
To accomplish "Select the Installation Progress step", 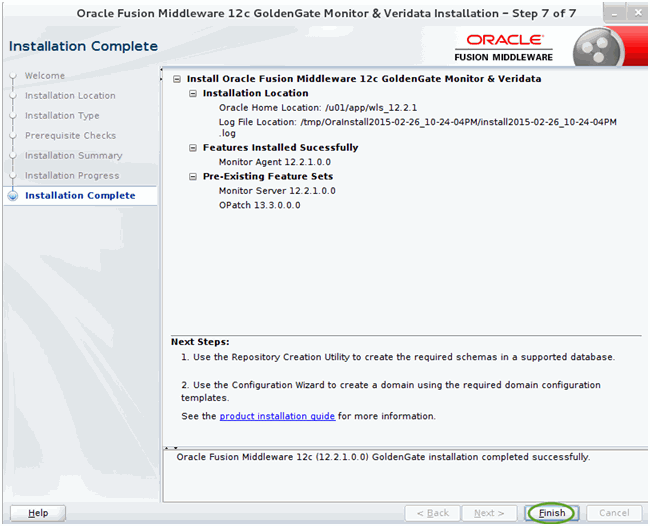I will click(x=72, y=175).
